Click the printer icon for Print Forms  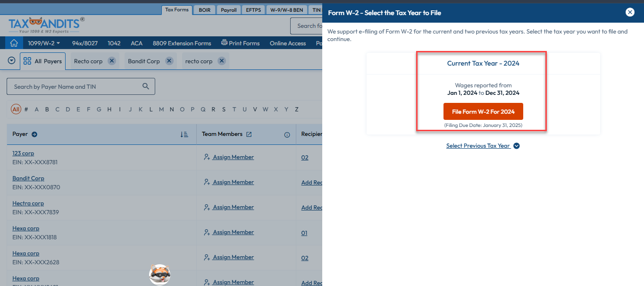tap(224, 42)
